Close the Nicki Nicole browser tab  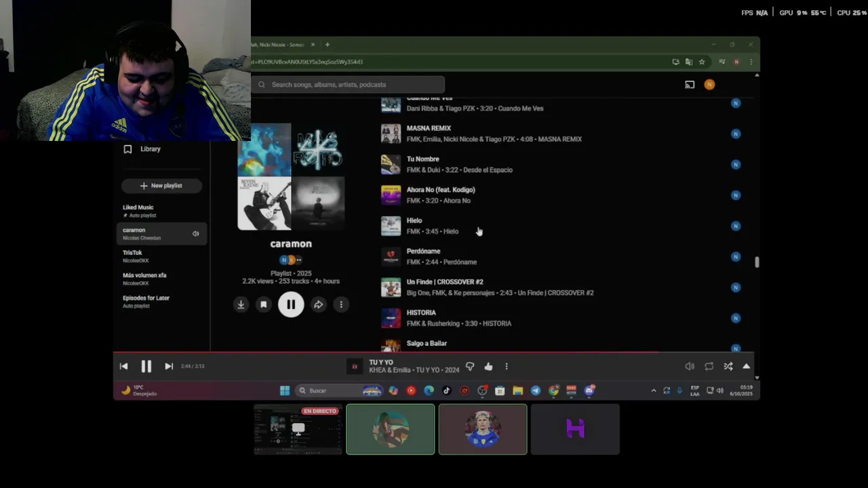tap(313, 45)
